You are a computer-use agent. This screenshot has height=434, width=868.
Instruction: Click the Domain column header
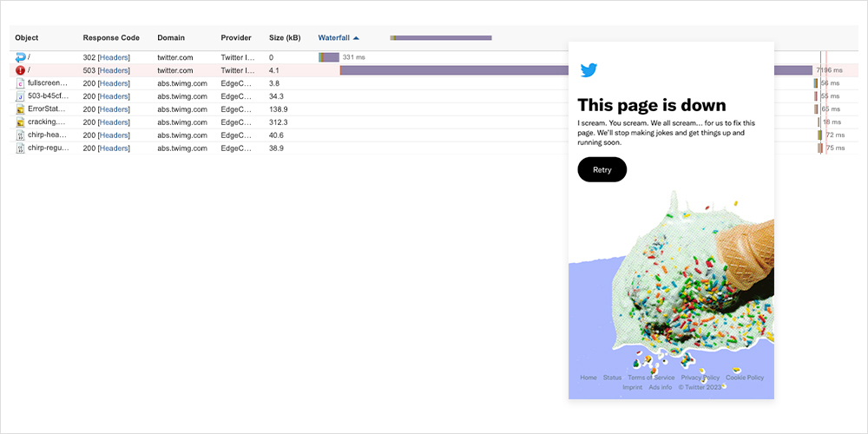pyautogui.click(x=171, y=38)
